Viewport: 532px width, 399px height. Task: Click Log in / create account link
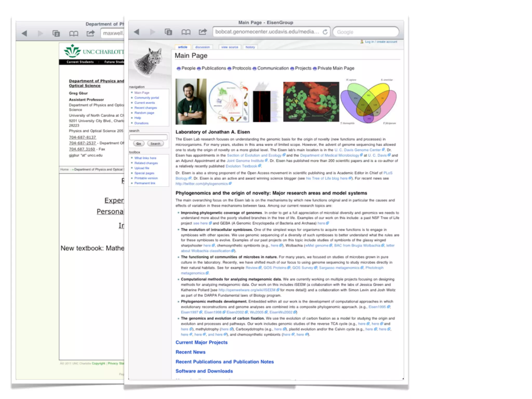coord(381,42)
